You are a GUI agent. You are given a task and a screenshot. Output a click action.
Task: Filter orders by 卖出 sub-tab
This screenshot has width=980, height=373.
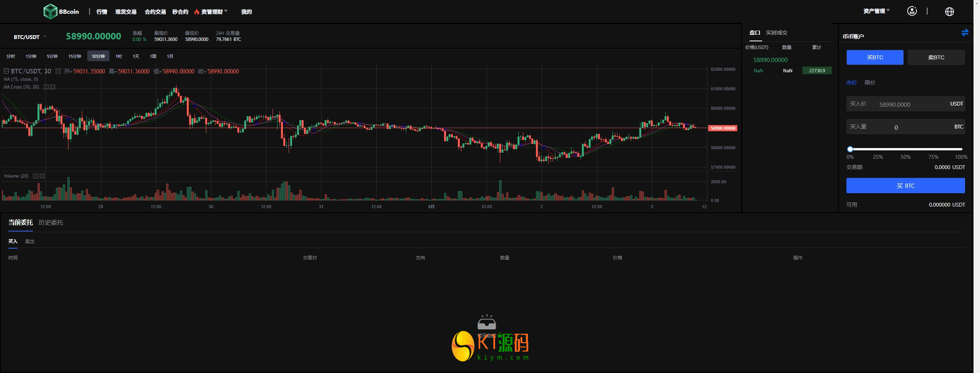tap(30, 241)
